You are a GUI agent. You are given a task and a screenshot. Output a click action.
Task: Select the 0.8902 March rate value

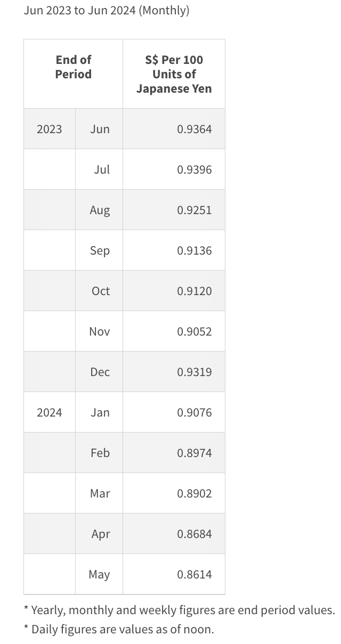coord(194,493)
